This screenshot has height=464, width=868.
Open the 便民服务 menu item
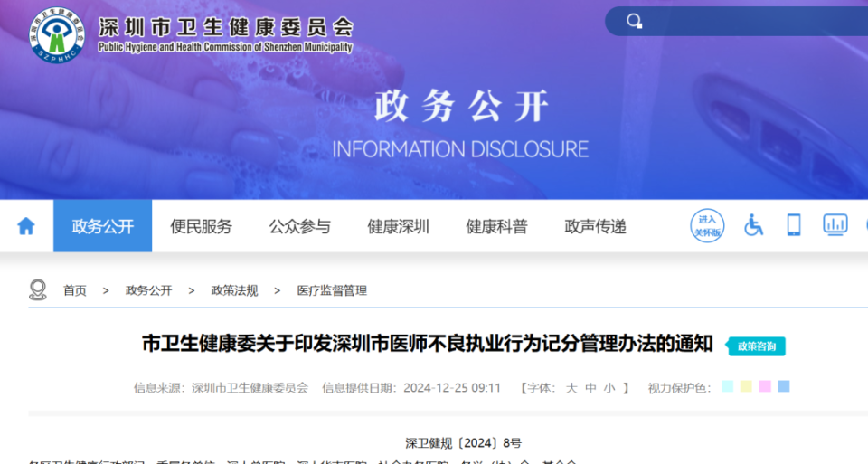click(201, 226)
